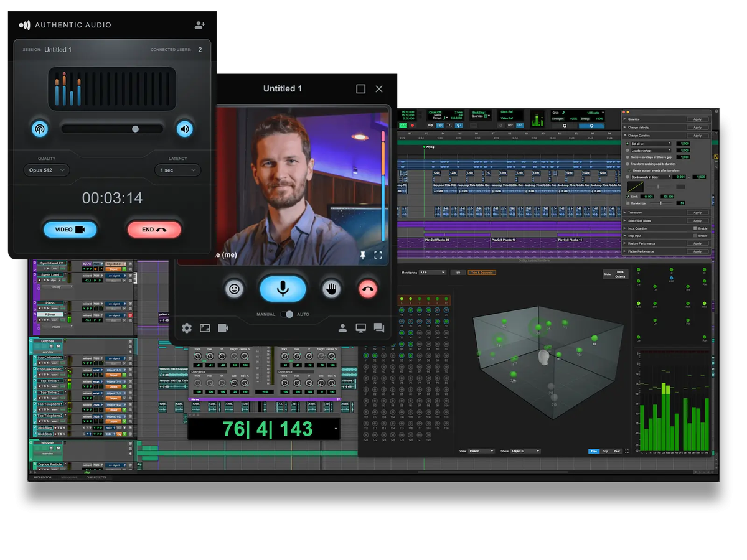Open the emoji reactions button

[234, 289]
